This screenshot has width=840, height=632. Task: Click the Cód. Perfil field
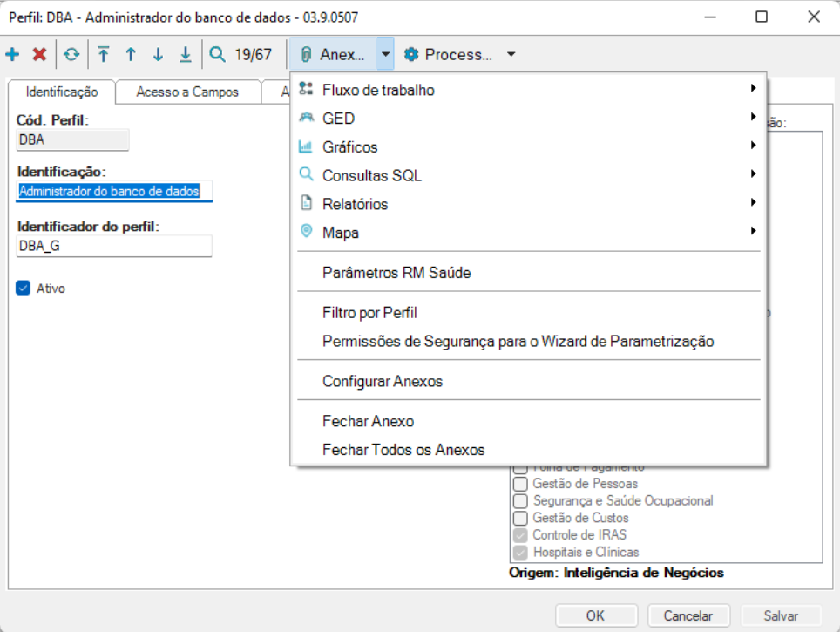coord(72,139)
